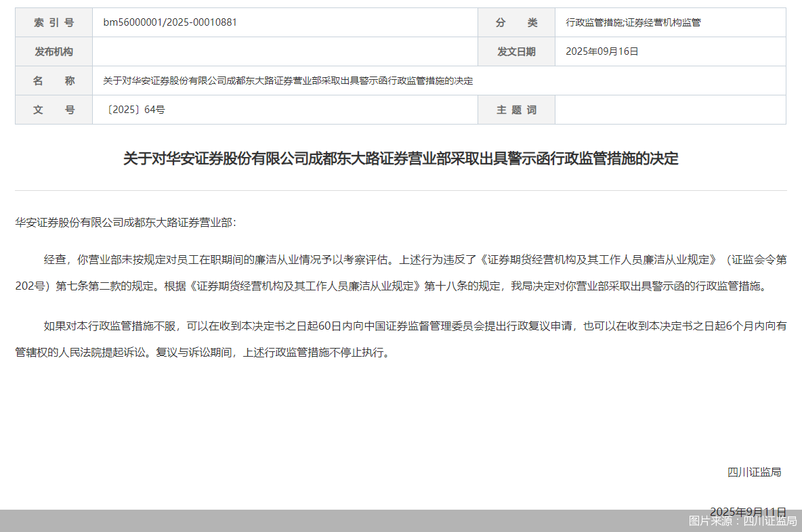802x532 pixels.
Task: Click the empty 发布机构 value field
Action: (x=284, y=51)
